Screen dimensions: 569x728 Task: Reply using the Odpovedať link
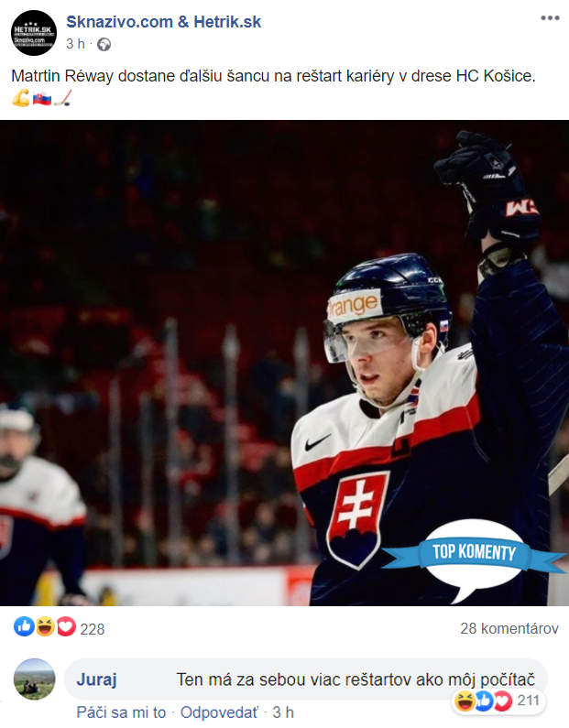[219, 712]
